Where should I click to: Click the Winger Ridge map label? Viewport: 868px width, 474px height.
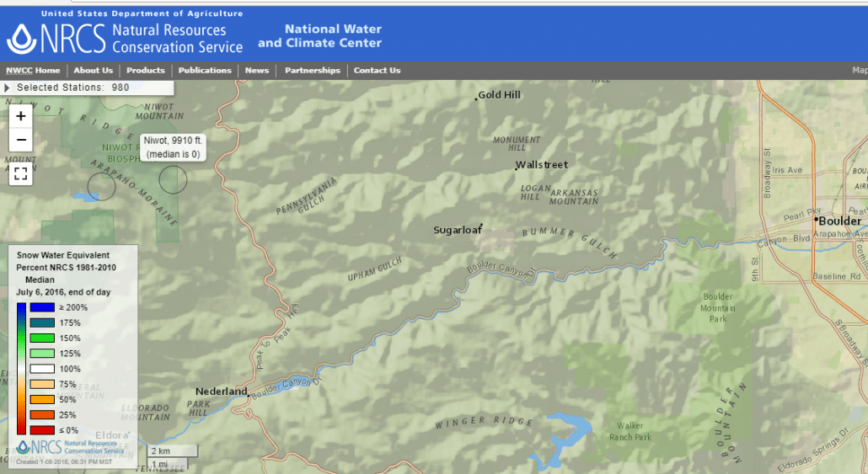pyautogui.click(x=483, y=423)
